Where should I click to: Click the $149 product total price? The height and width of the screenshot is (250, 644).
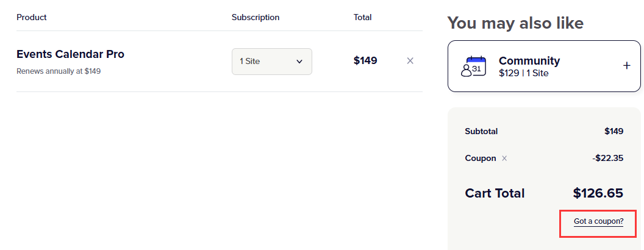click(365, 60)
